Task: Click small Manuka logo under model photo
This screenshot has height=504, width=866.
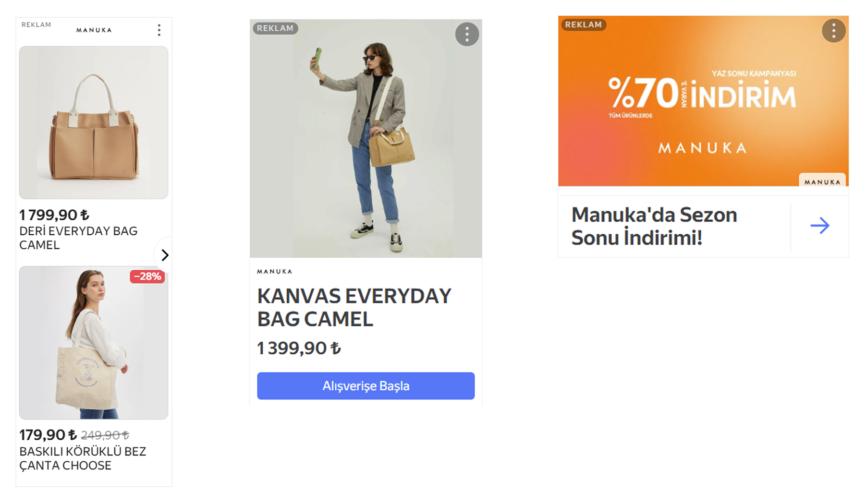Action: pos(274,272)
